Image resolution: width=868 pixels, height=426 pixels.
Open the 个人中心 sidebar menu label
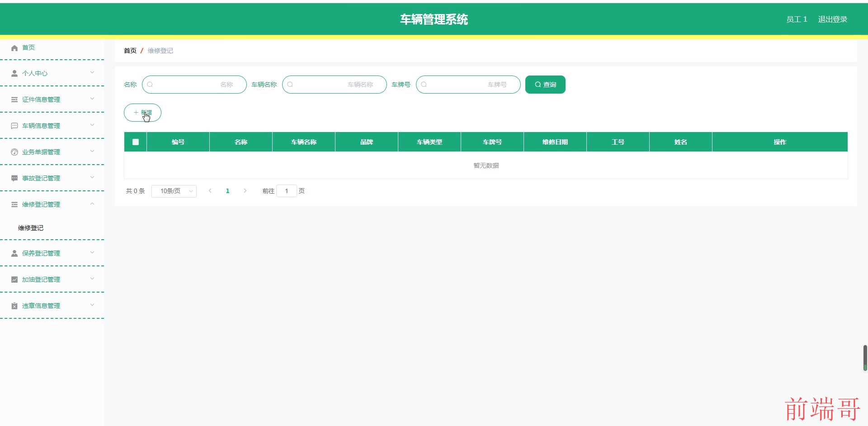pyautogui.click(x=35, y=73)
